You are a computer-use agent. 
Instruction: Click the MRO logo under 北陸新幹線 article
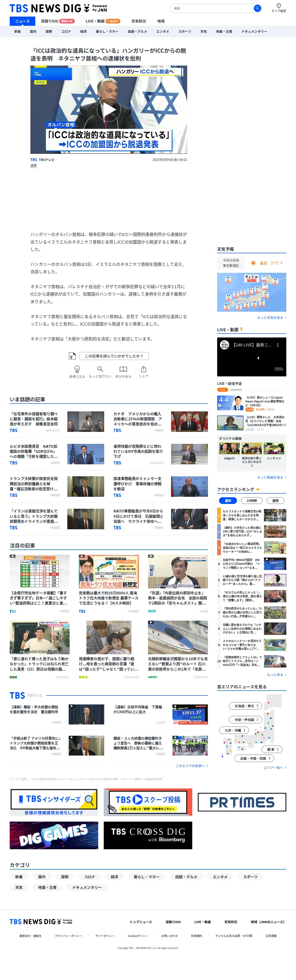coord(152,677)
